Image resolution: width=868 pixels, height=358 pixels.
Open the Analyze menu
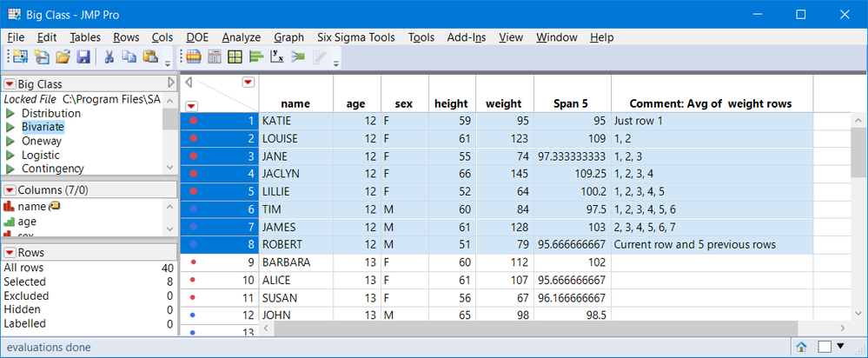coord(241,37)
